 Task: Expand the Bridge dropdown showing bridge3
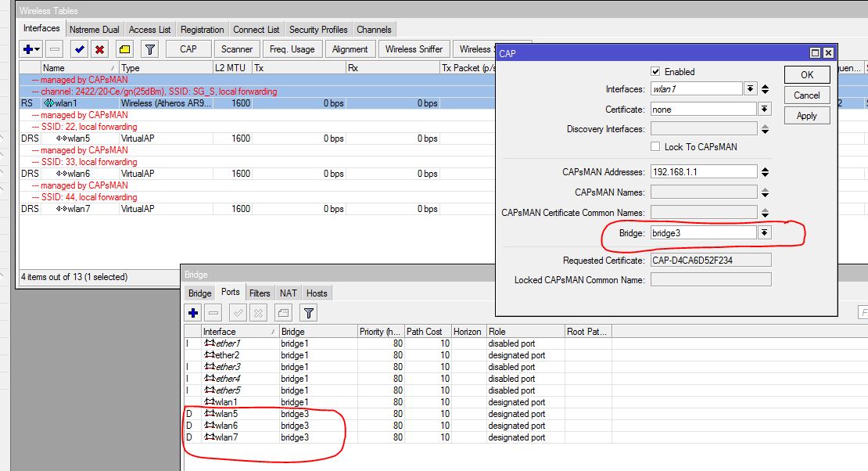pyautogui.click(x=764, y=233)
